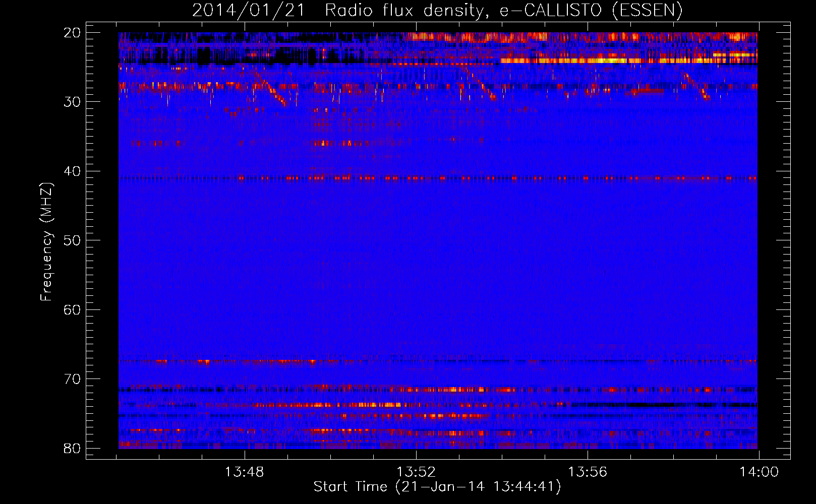Click the plot title '2014/01/21 Radio flux density'

tap(338, 11)
